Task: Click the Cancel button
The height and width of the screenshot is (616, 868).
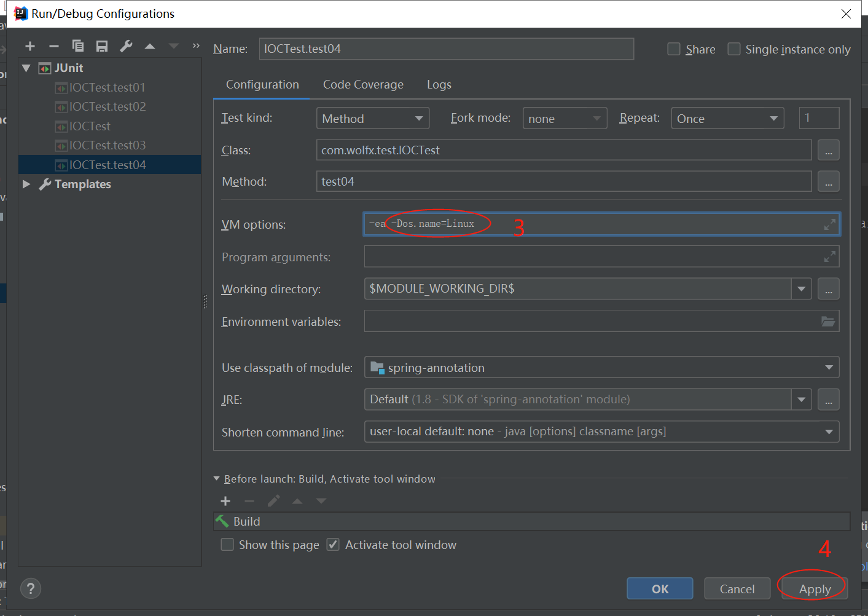Action: (737, 589)
